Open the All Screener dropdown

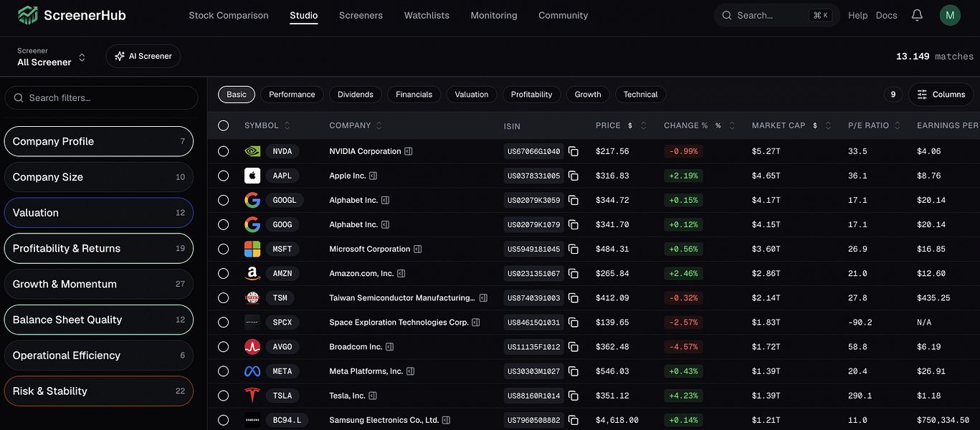52,57
